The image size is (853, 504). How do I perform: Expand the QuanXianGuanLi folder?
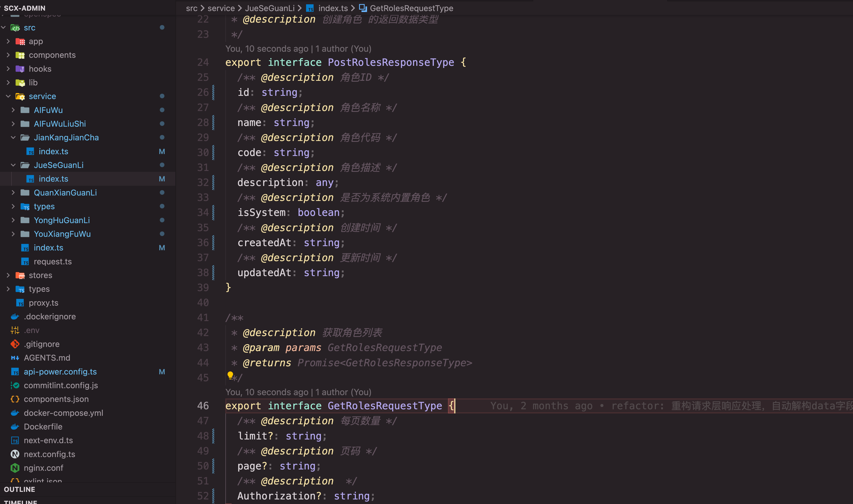point(13,192)
